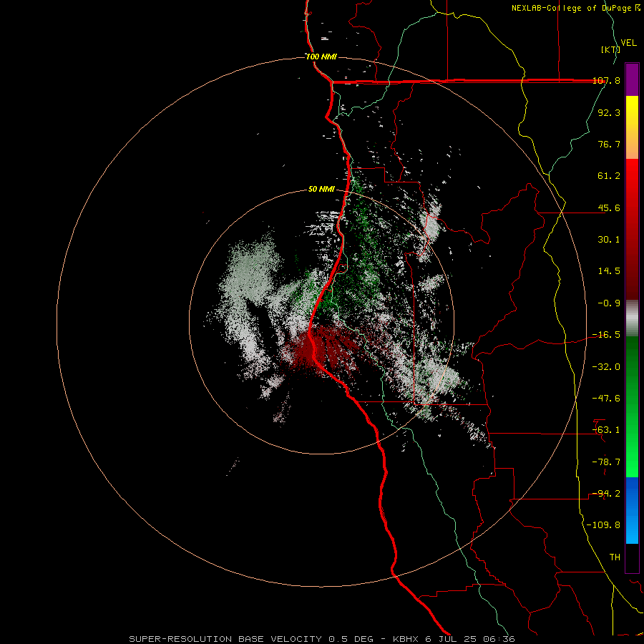644x644 pixels.
Task: Click the -47.6 legend value
Action: pos(607,399)
